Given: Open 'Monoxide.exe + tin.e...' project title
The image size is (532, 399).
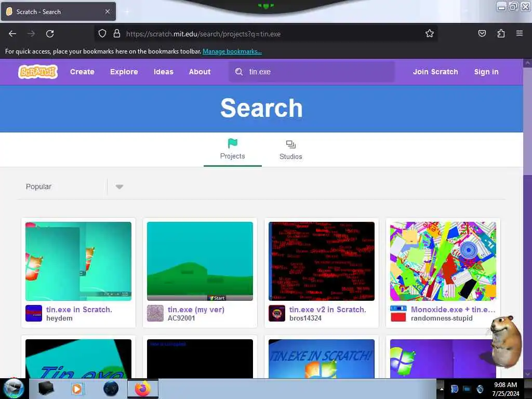Looking at the screenshot, I should [x=453, y=310].
